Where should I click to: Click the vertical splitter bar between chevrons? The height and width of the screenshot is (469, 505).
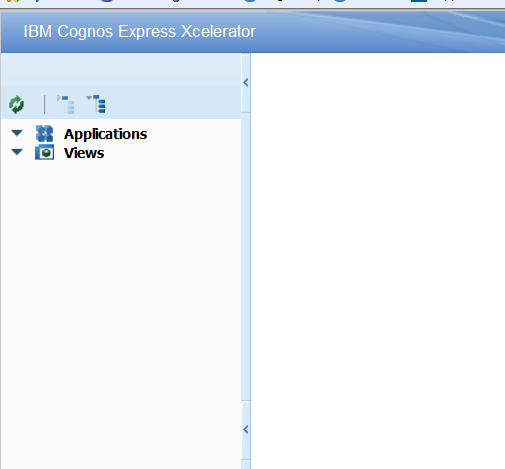(246, 257)
